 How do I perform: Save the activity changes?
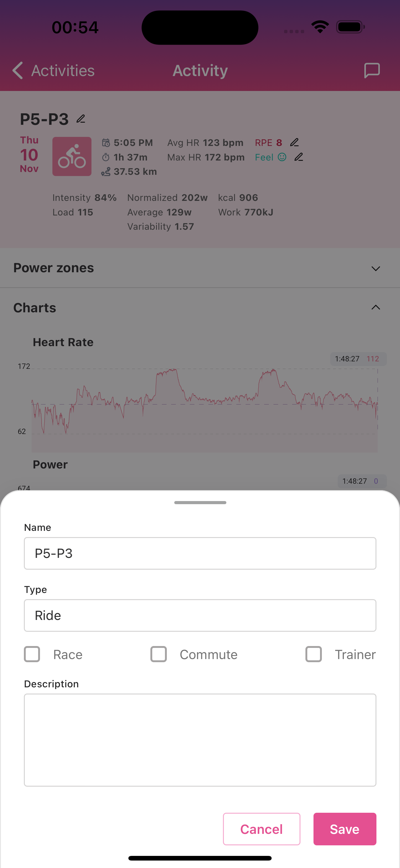pyautogui.click(x=344, y=829)
